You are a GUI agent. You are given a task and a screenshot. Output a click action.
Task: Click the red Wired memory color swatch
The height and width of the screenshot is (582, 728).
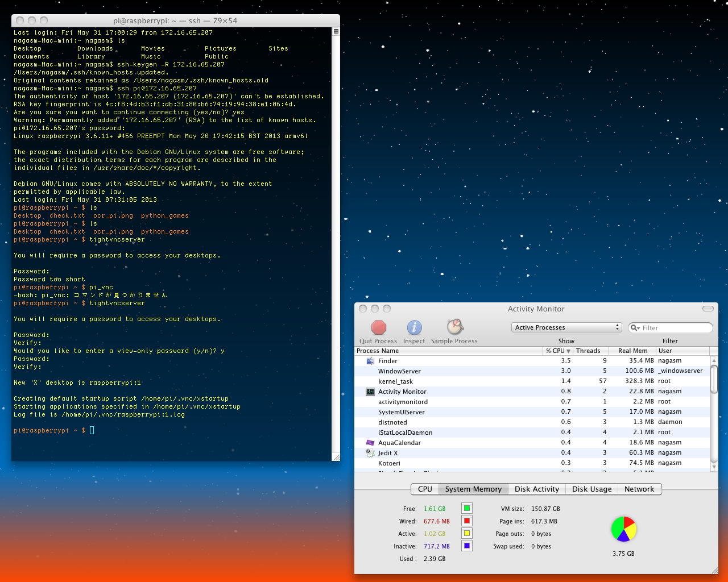pos(467,521)
